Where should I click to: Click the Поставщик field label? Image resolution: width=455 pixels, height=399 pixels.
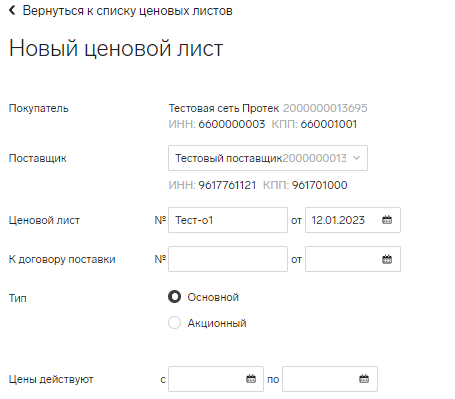[38, 158]
